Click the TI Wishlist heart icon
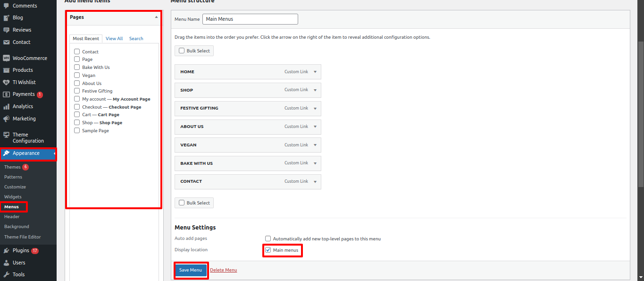 coord(6,82)
